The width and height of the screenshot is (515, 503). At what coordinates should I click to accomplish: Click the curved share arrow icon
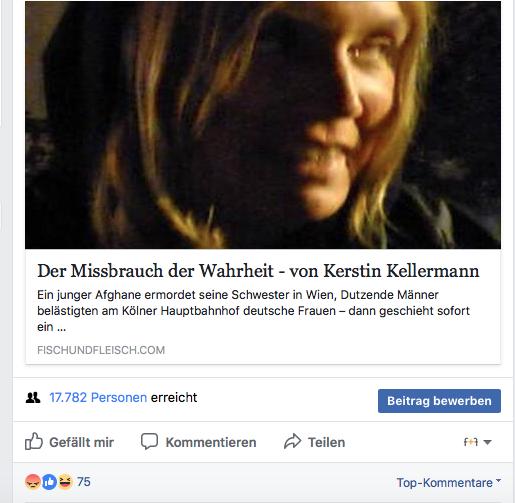[292, 441]
